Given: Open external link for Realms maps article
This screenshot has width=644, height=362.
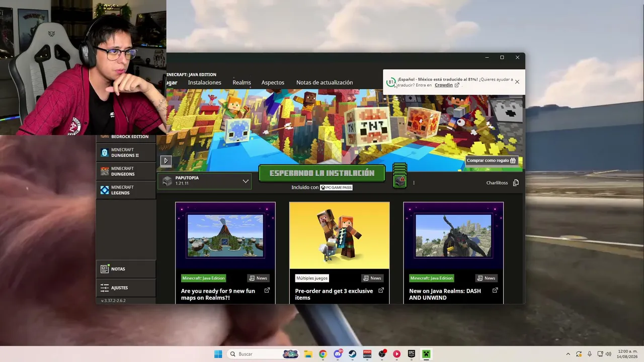Looking at the screenshot, I should (267, 291).
